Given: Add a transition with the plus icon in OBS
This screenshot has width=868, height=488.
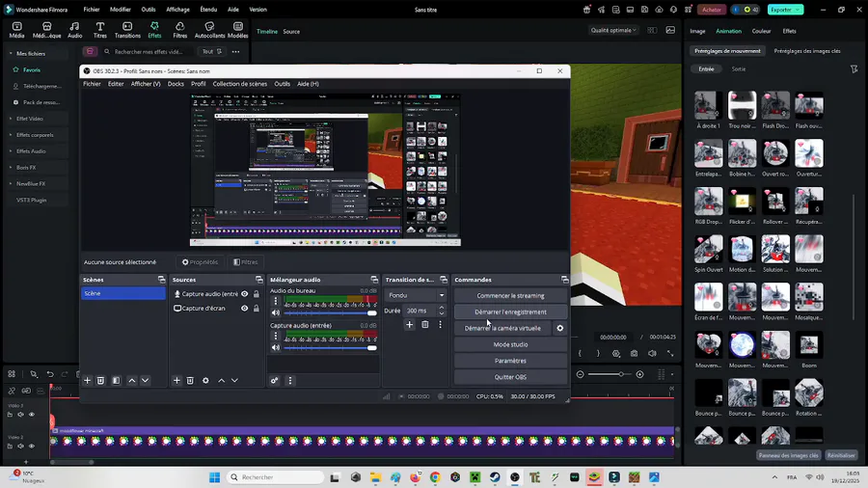Looking at the screenshot, I should click(x=409, y=325).
